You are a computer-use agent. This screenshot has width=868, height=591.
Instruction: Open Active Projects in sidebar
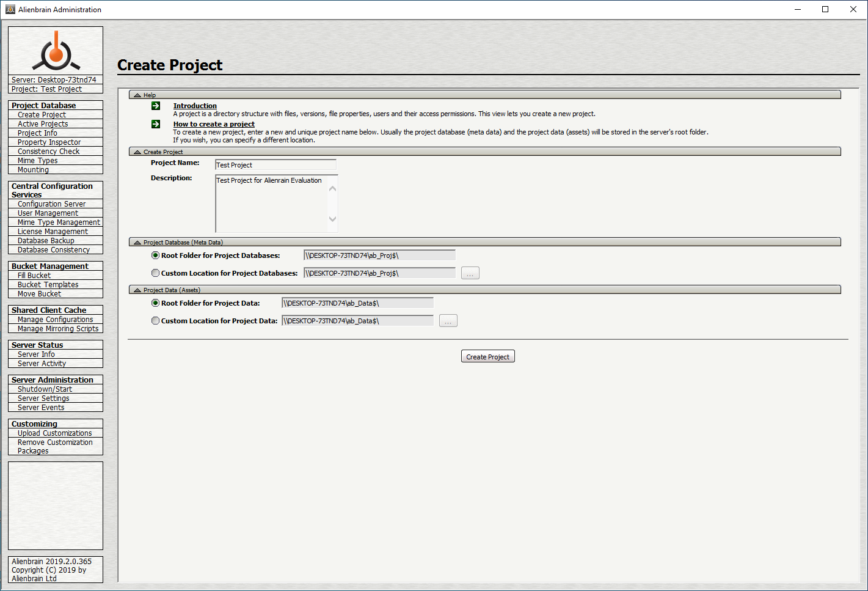(43, 124)
